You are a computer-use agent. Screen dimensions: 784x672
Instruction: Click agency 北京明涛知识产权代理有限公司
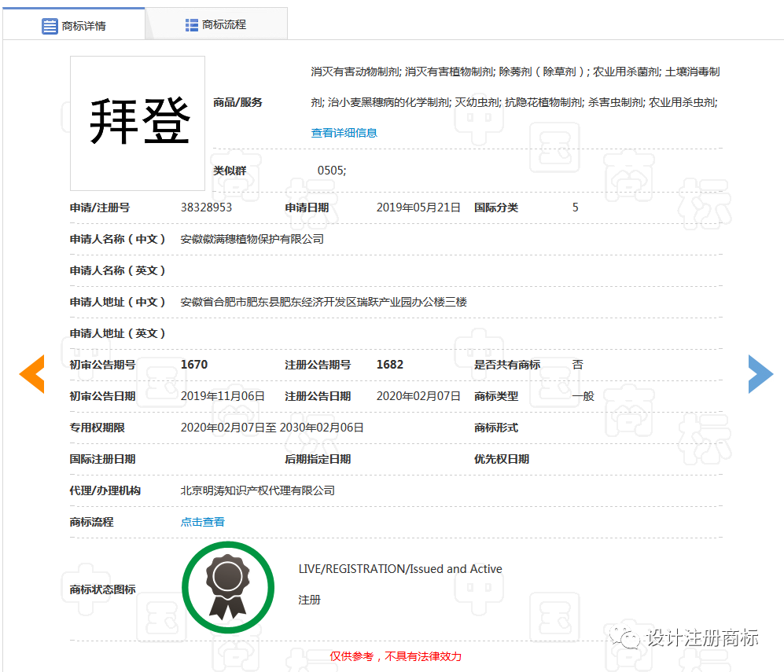(x=257, y=490)
